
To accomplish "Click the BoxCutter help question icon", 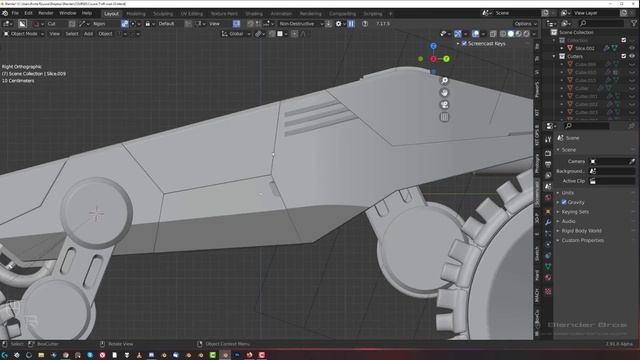I will pyautogui.click(x=365, y=24).
